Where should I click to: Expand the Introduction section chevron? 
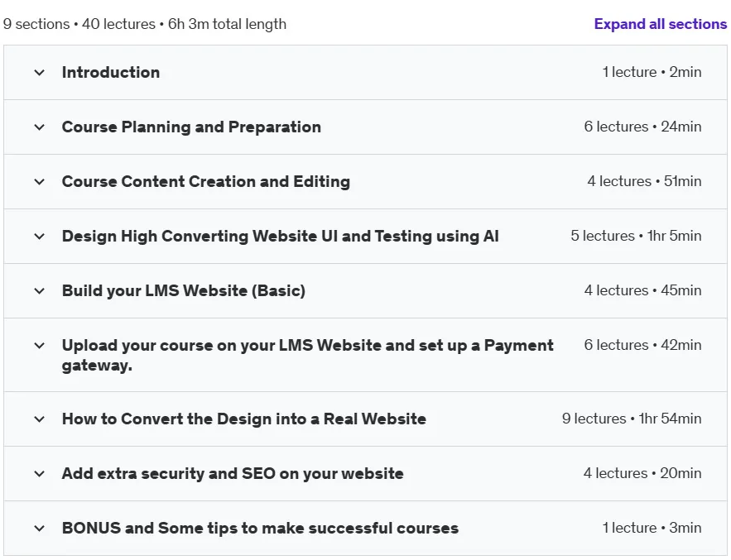point(40,73)
